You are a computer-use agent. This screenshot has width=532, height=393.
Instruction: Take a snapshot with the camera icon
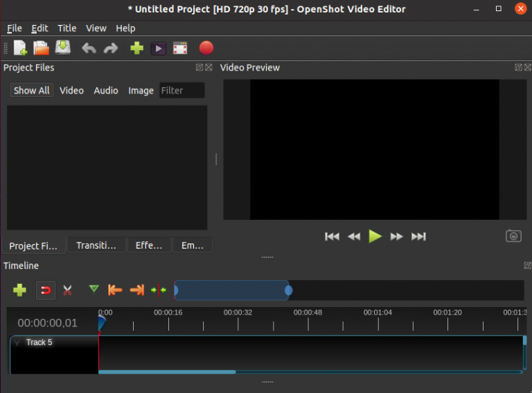pyautogui.click(x=513, y=236)
